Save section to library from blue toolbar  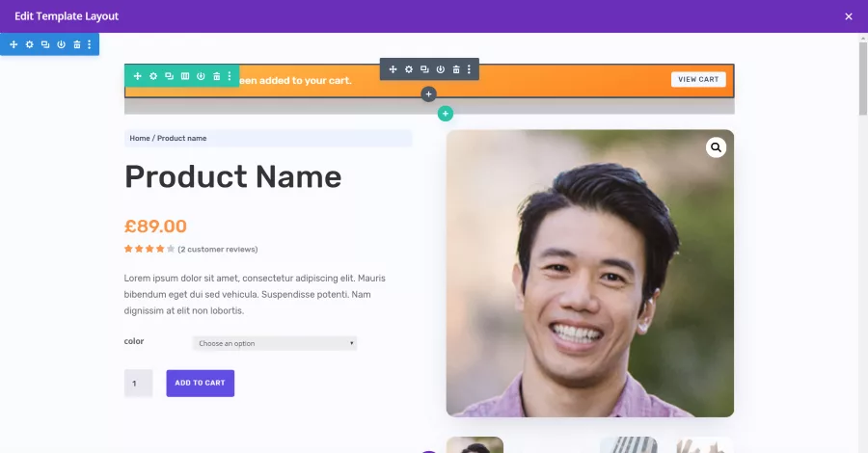click(x=61, y=44)
